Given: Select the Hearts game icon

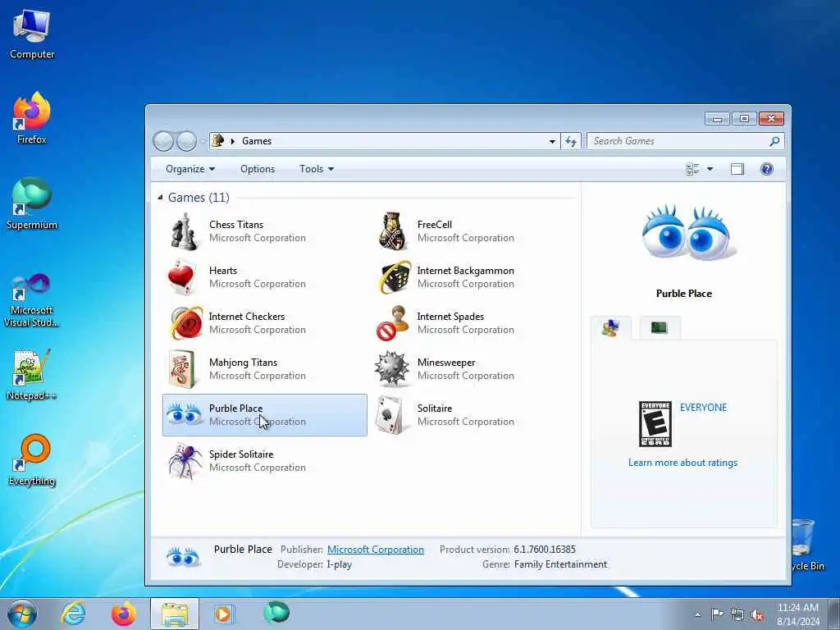Looking at the screenshot, I should 181,277.
